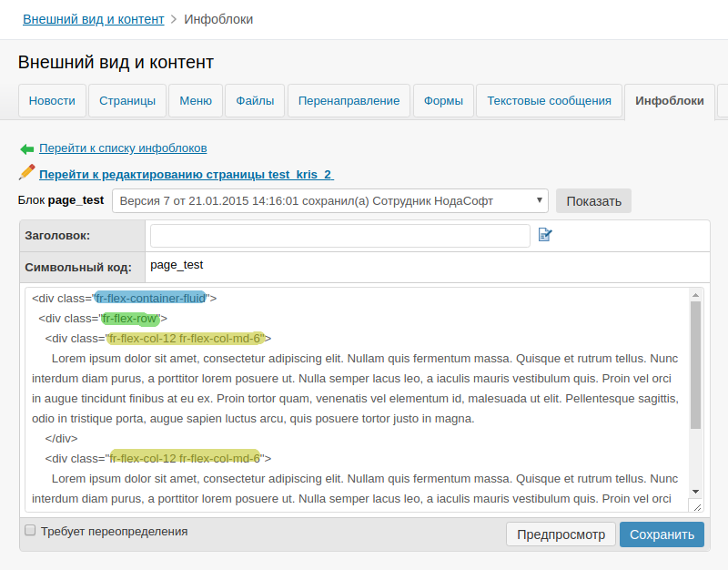Screen dimensions: 728x570
Task: Select the Инфоблоки tab
Action: (670, 101)
